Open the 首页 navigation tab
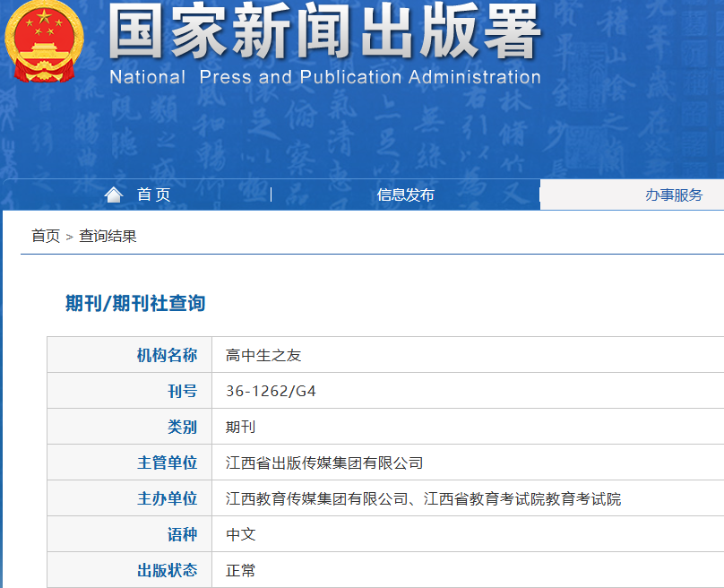This screenshot has width=724, height=588. [154, 195]
